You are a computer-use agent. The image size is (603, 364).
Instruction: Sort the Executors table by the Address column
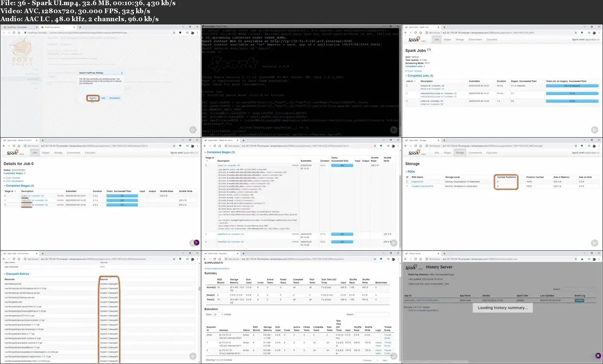(223, 330)
